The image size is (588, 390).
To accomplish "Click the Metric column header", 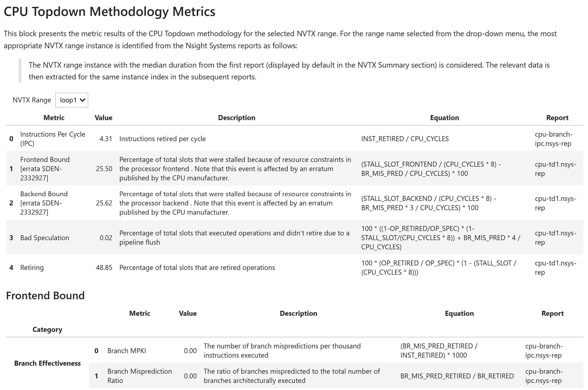I will 54,117.
